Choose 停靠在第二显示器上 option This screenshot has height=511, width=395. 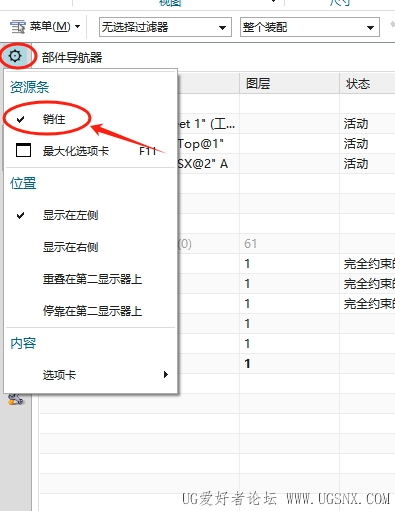[x=90, y=311]
